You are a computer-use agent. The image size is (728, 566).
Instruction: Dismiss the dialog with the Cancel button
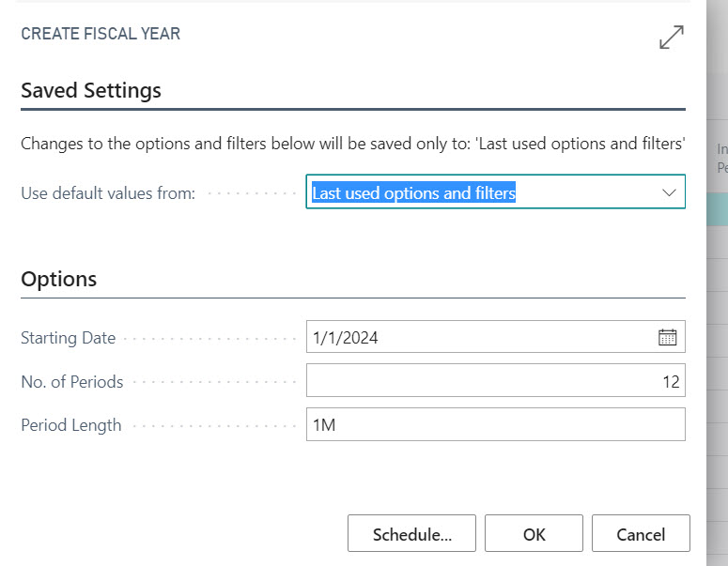[x=641, y=534]
